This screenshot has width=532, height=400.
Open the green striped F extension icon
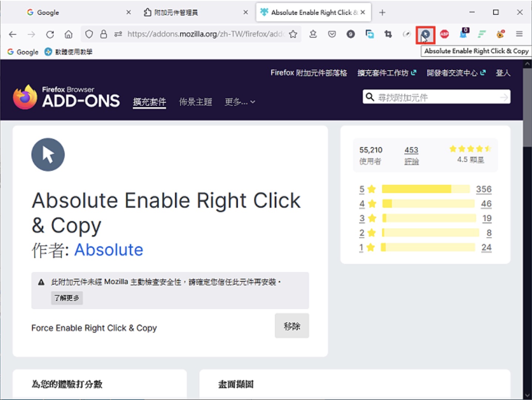click(x=481, y=34)
